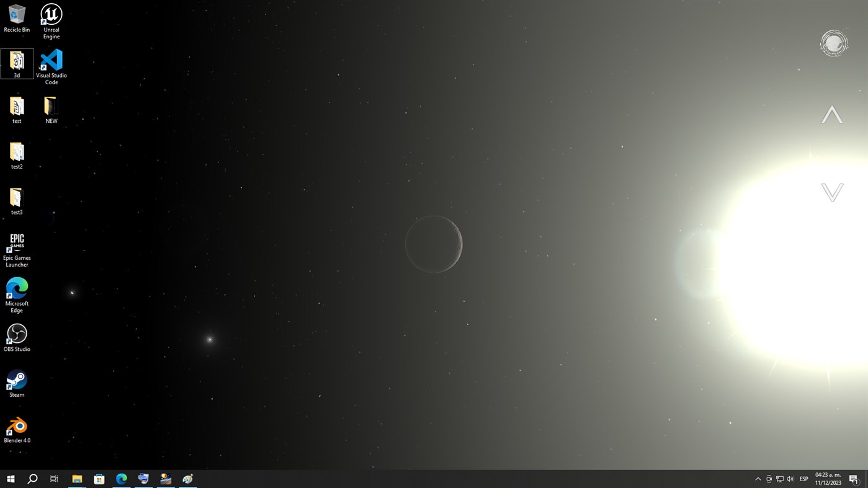Click the upward chevron on the wallpaper
Screen dimensions: 868x488
(832, 114)
